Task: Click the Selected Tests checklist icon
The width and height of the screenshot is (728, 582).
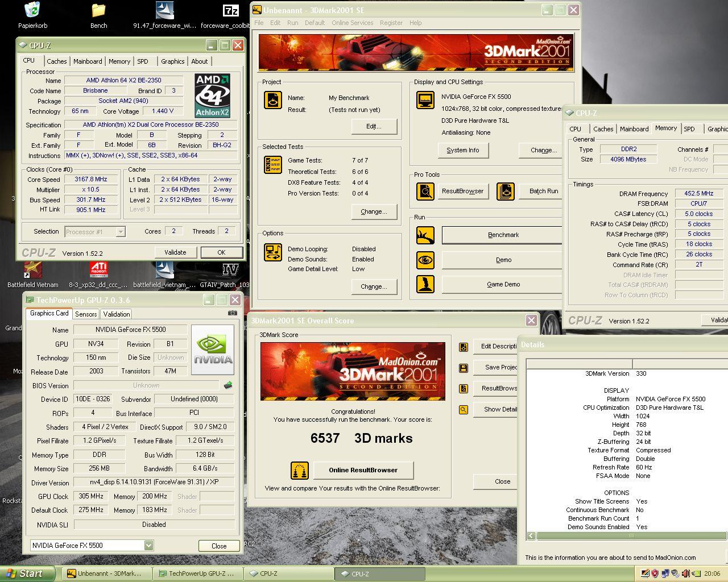Action: 273,165
